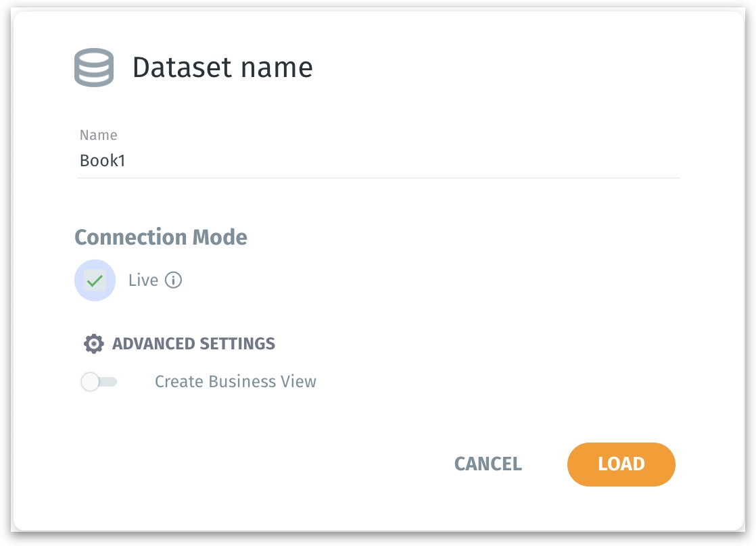
Task: Click the gear icon beside Advanced Settings
Action: (93, 343)
